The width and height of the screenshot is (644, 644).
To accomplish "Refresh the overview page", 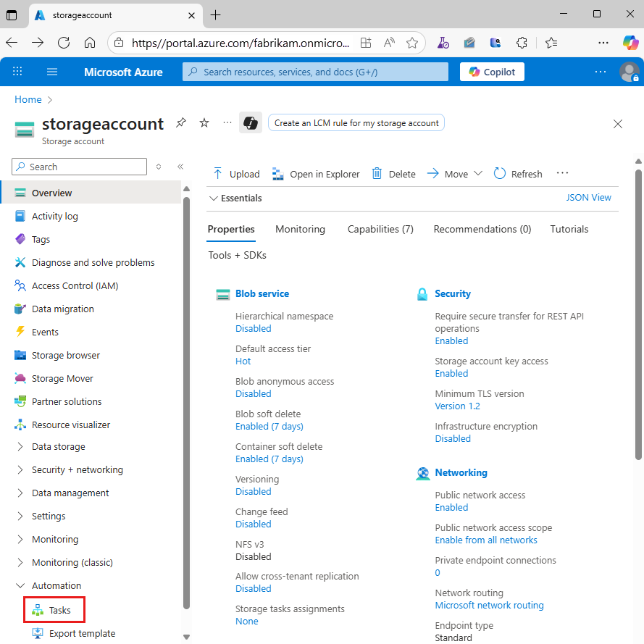I will tap(518, 174).
